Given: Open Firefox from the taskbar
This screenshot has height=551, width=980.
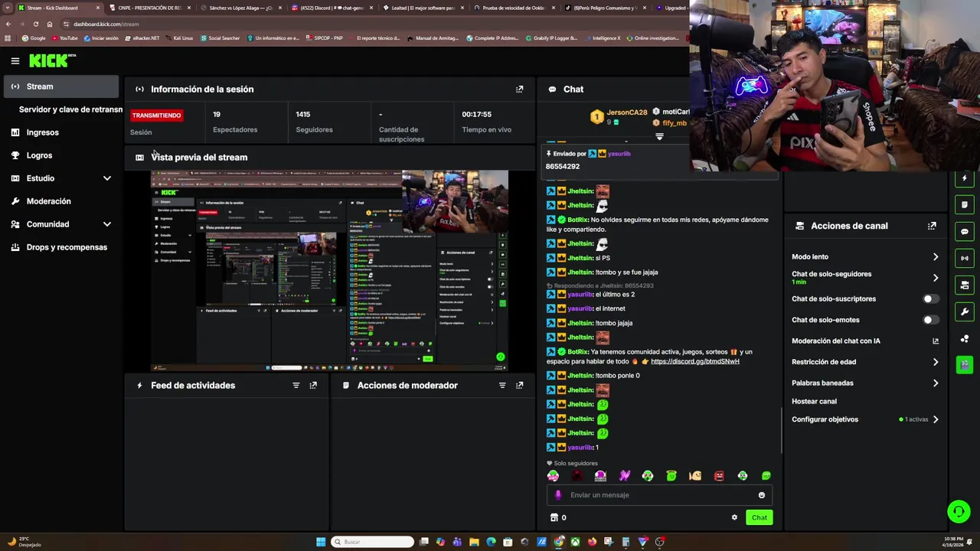Looking at the screenshot, I should pyautogui.click(x=592, y=542).
